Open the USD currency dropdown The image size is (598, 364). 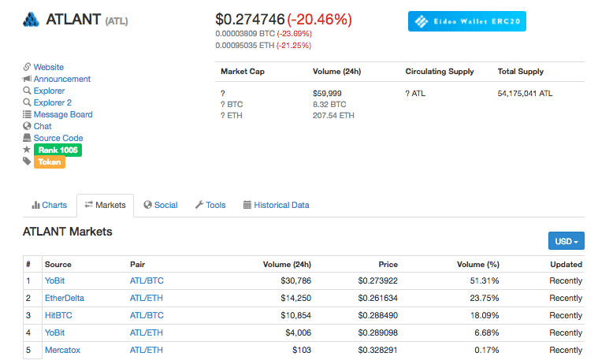(566, 241)
